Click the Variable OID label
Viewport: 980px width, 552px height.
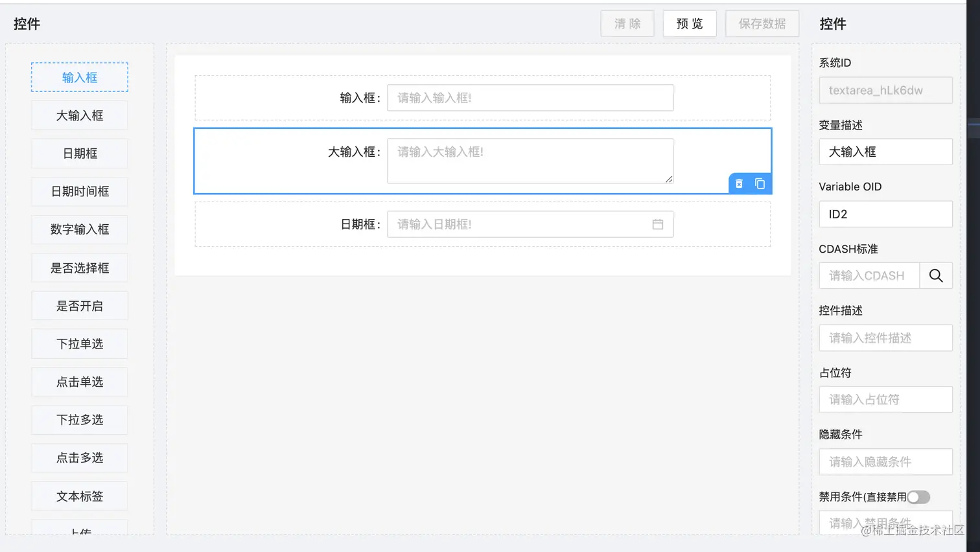[850, 187]
